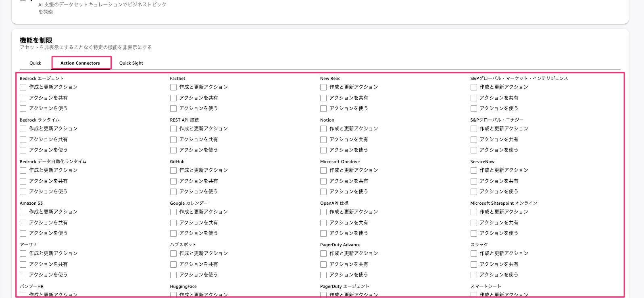Viewport: 644px width, 298px height.
Task: Select 作成と更新アクション for Google カレンダー
Action: coord(173,212)
